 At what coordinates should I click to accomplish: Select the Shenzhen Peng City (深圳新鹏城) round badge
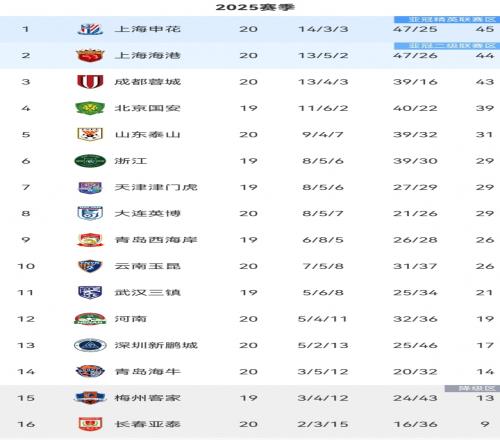pos(90,345)
